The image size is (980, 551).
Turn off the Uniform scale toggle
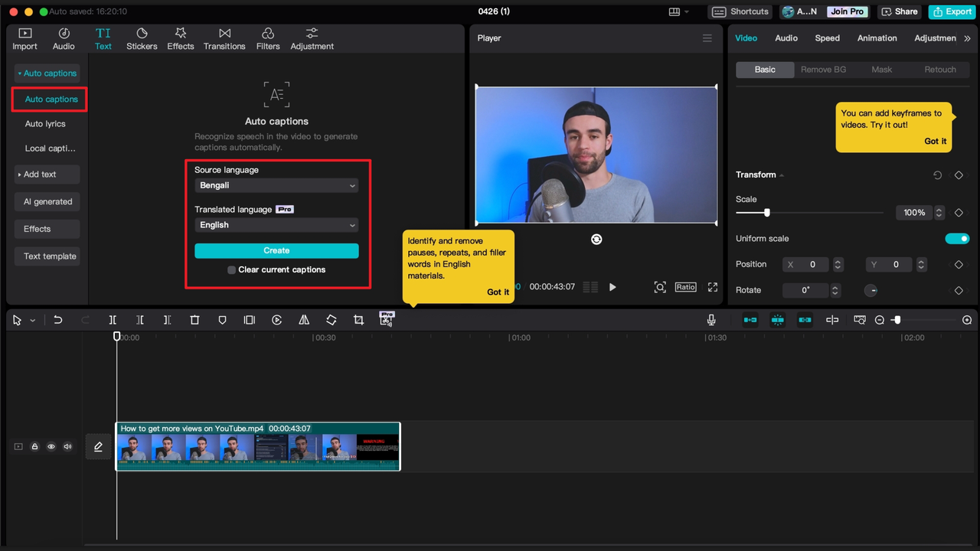click(956, 239)
